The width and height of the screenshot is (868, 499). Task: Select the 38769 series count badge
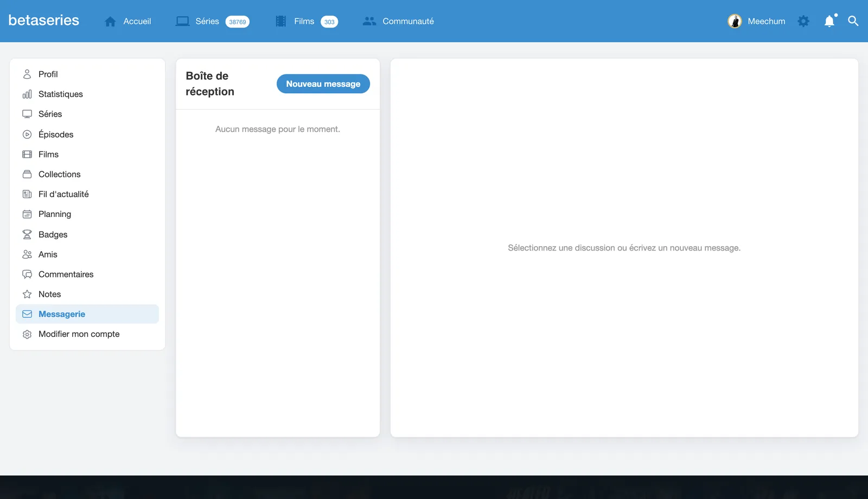(238, 22)
